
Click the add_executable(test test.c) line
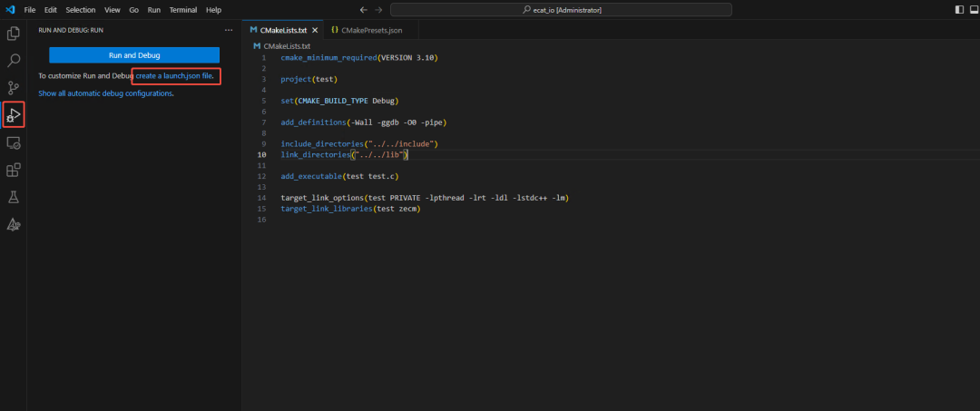point(339,176)
